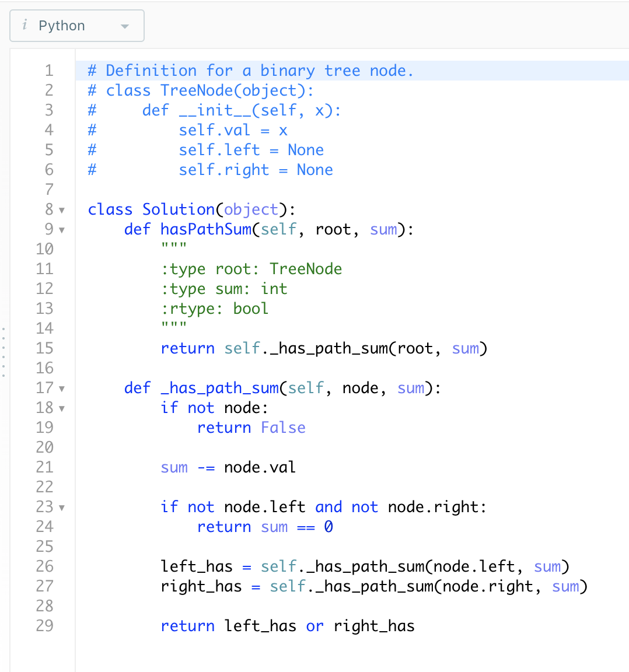The height and width of the screenshot is (672, 629).
Task: Select line number 1 in the gutter
Action: tap(49, 70)
